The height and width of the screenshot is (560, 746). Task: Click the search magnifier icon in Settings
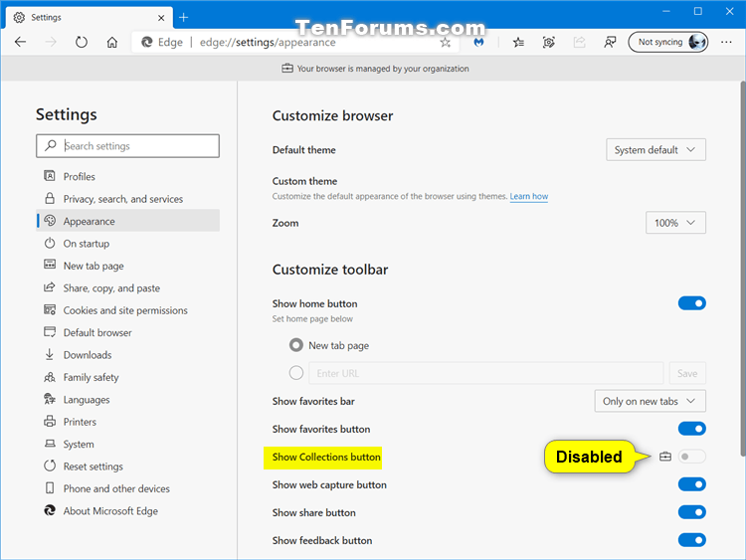tap(50, 145)
